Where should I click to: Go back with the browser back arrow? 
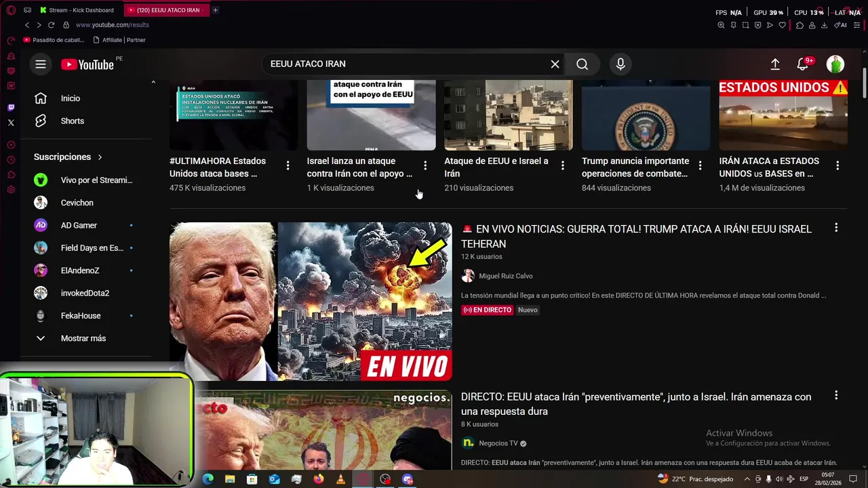point(27,25)
